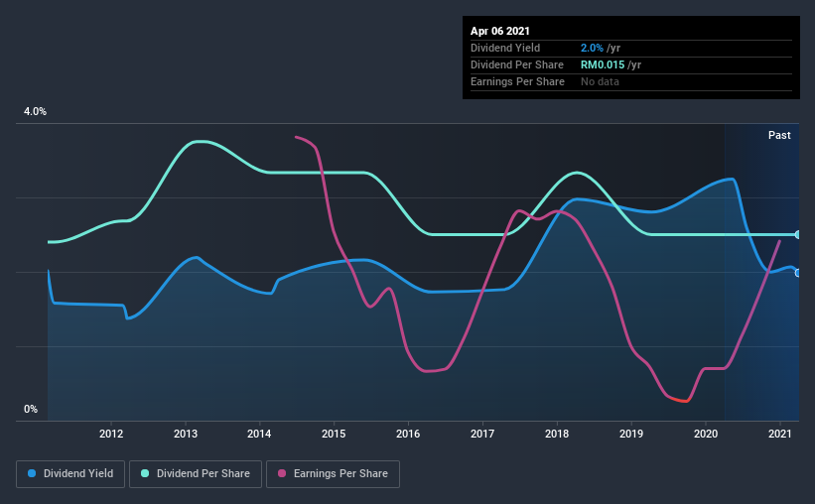Click the 0% y-axis label
The height and width of the screenshot is (504, 815).
pos(31,410)
